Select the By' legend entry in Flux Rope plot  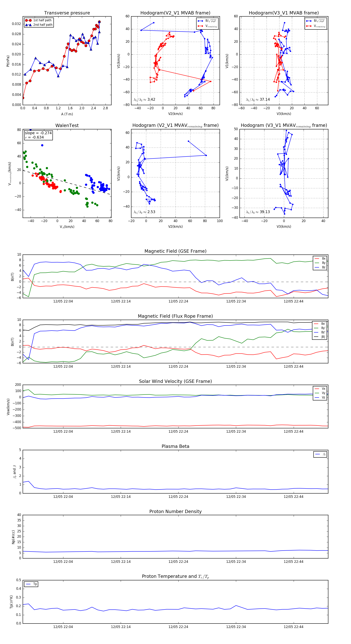point(320,328)
